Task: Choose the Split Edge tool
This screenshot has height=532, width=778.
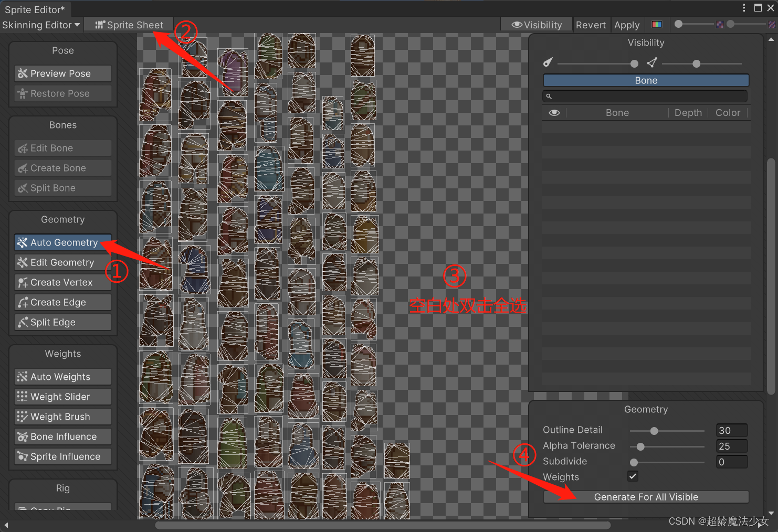Action: 63,322
